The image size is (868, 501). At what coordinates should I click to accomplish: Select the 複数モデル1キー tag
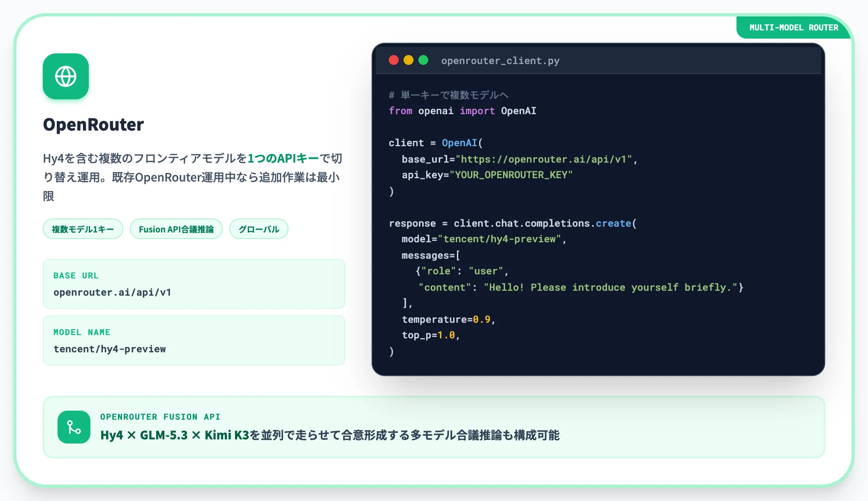83,229
